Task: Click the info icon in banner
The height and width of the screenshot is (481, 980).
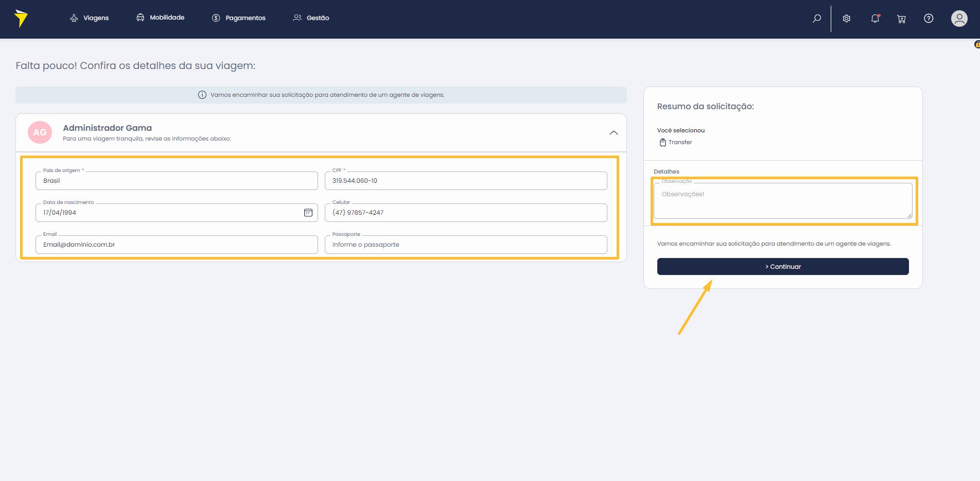Action: point(202,95)
